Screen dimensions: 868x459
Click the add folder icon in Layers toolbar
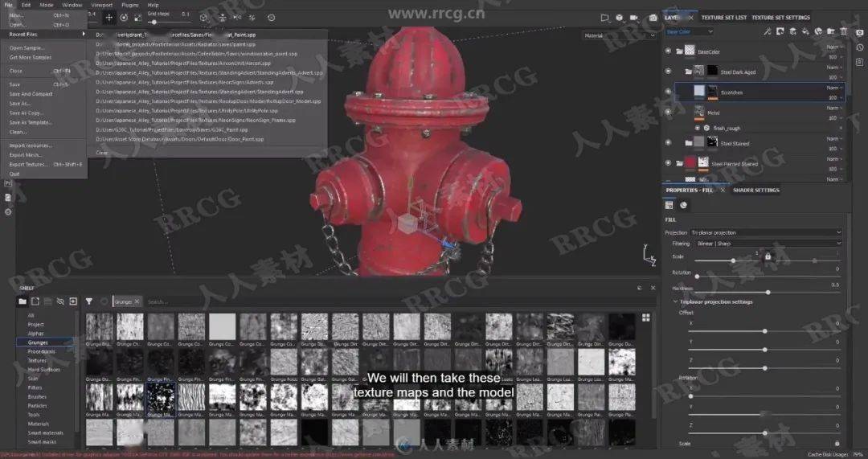coord(830,31)
